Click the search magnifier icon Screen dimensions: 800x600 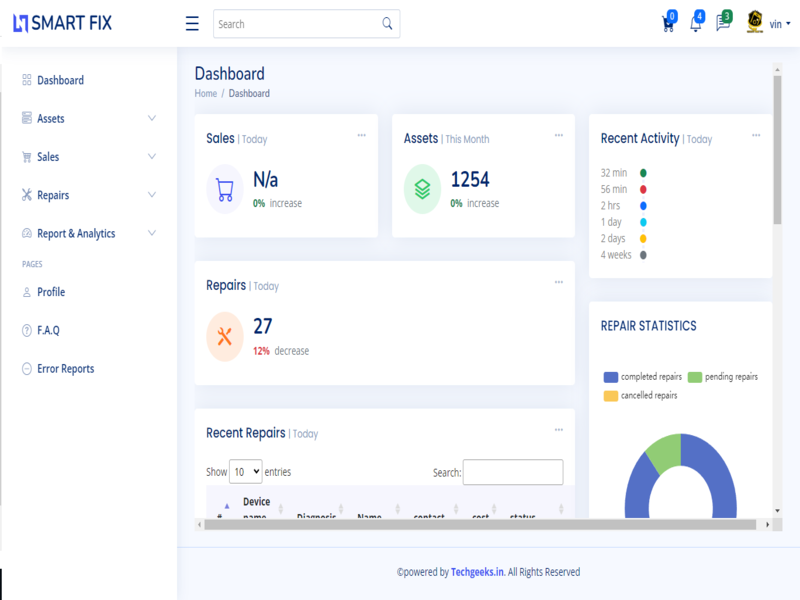[387, 24]
